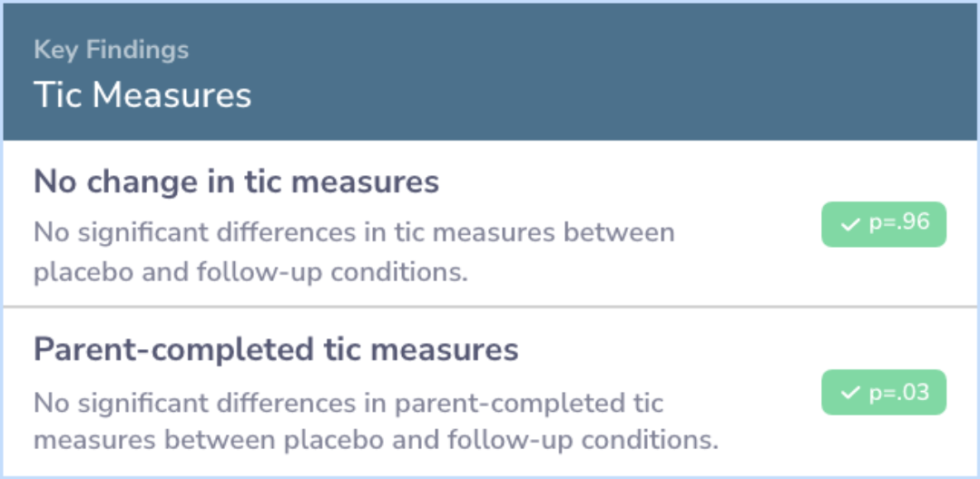Screen dimensions: 980x479
Task: Click the p=.03 value text
Action: point(898,392)
